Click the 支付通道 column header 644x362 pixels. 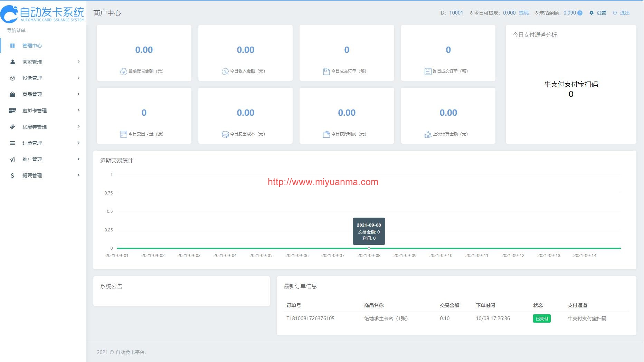pos(577,305)
